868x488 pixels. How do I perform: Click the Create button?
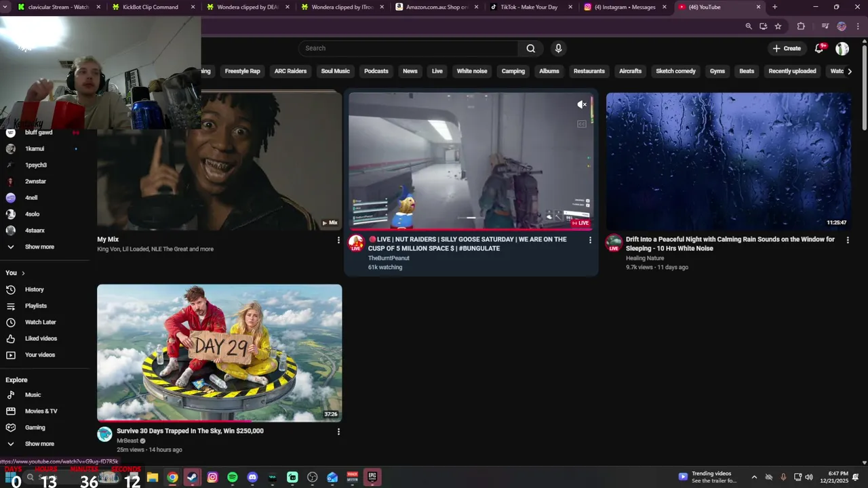tap(786, 48)
